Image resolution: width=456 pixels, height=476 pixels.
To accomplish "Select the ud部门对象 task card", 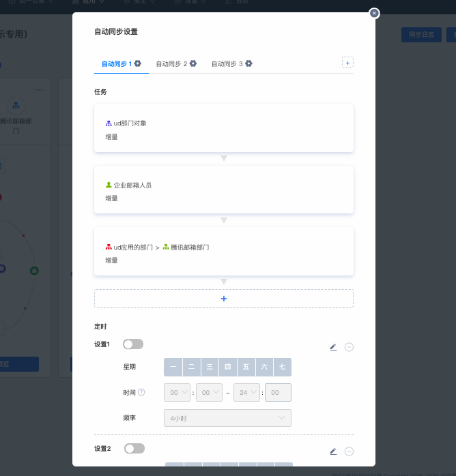I will (224, 128).
